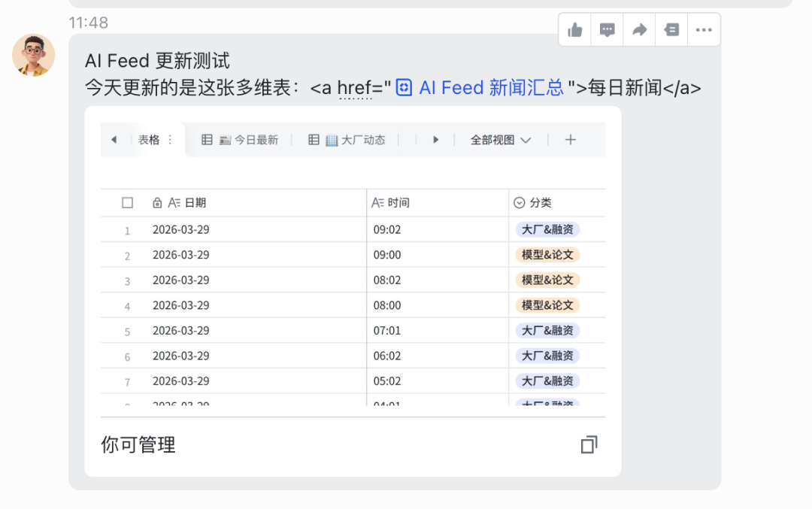Toggle the select-all checkbox in the header row

coord(127,201)
